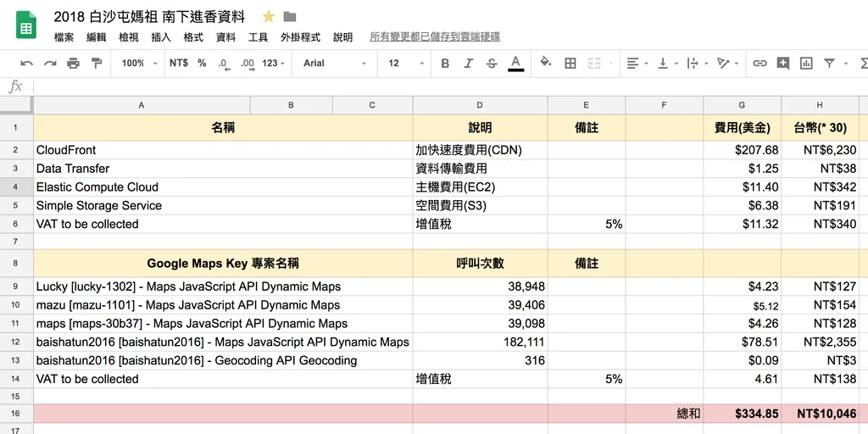Toggle bold formatting
Image resolution: width=868 pixels, height=434 pixels.
pyautogui.click(x=445, y=63)
